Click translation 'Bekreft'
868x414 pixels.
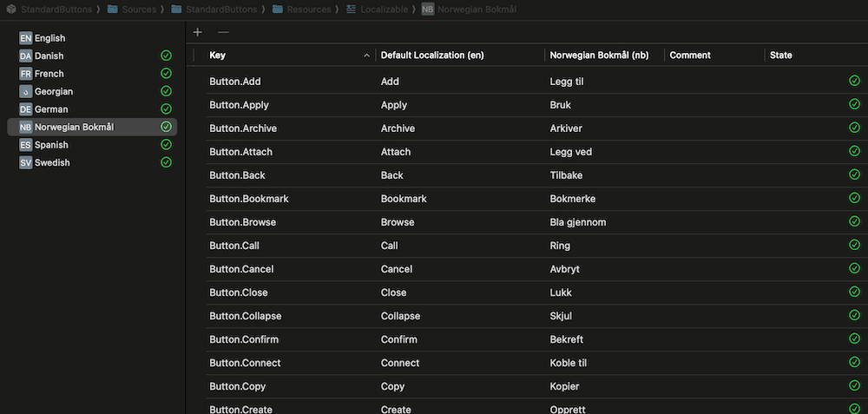(x=566, y=339)
